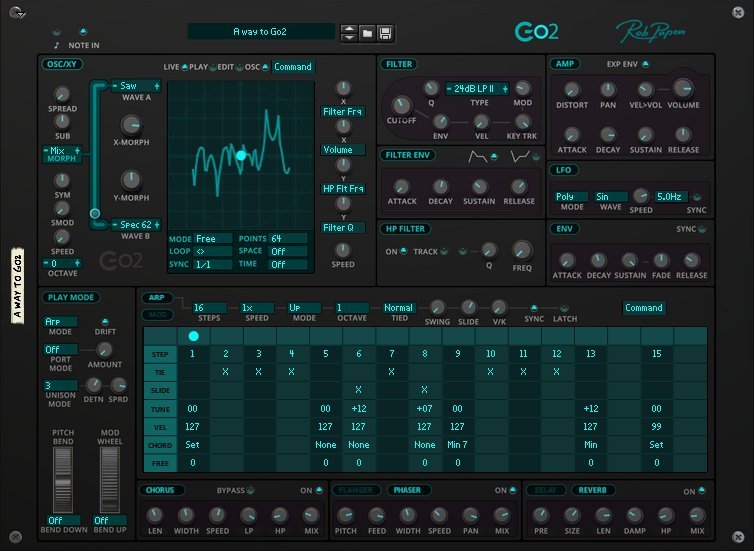Toggle the arp SYNC LED

click(533, 308)
